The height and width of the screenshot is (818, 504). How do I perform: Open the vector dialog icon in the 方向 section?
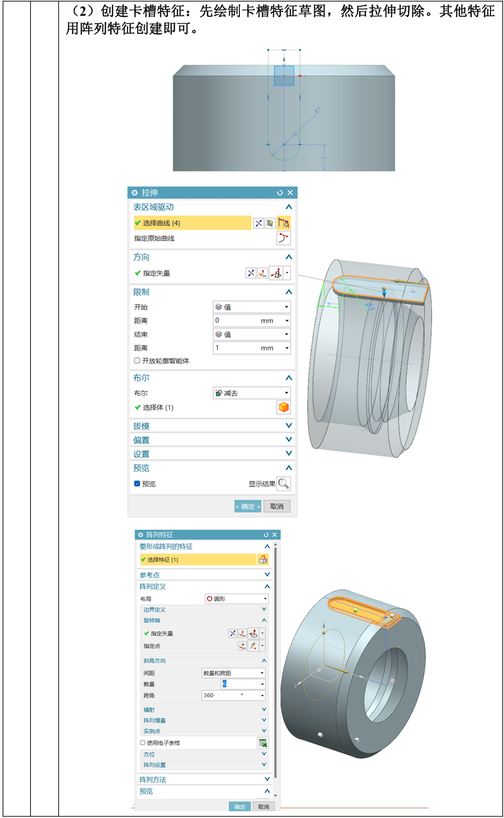click(262, 273)
